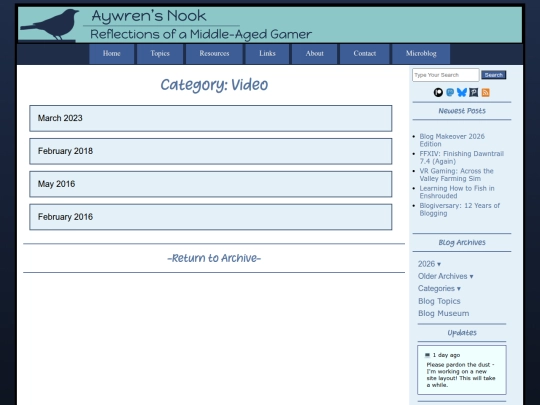Click the '1 day ago' update timestamp
This screenshot has width=540, height=405.
tap(446, 355)
